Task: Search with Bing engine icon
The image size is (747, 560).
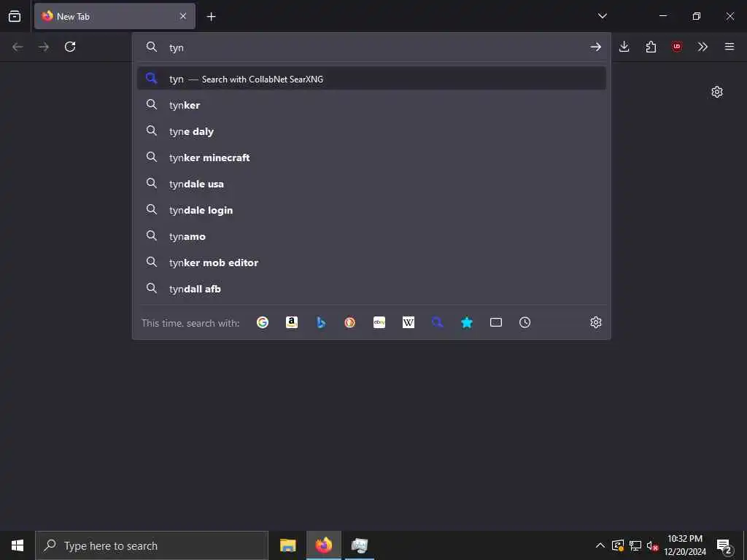Action: coord(321,322)
